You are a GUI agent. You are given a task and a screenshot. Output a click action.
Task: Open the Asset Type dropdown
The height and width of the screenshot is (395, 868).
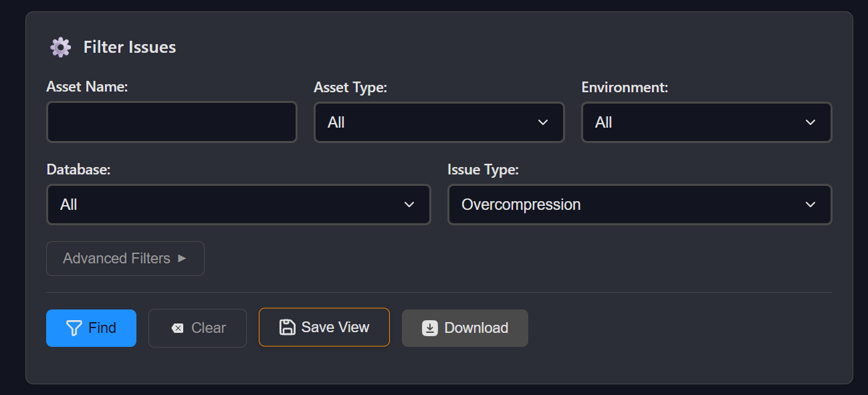tap(439, 122)
